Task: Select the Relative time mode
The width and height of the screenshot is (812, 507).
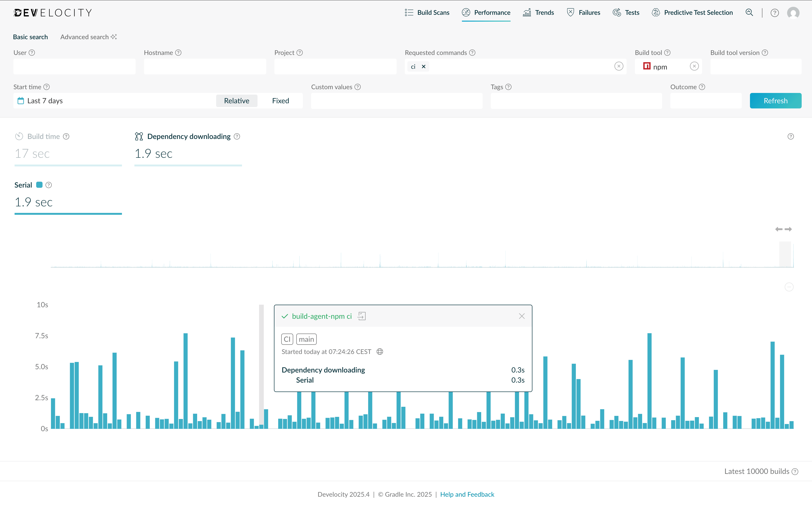Action: point(237,101)
